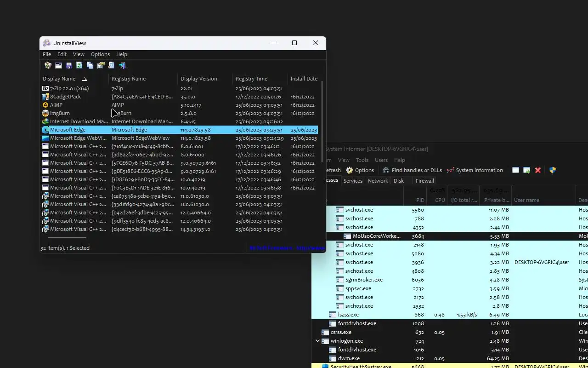Open the Tools menu in System Informer
This screenshot has width=588, height=368.
tap(362, 160)
